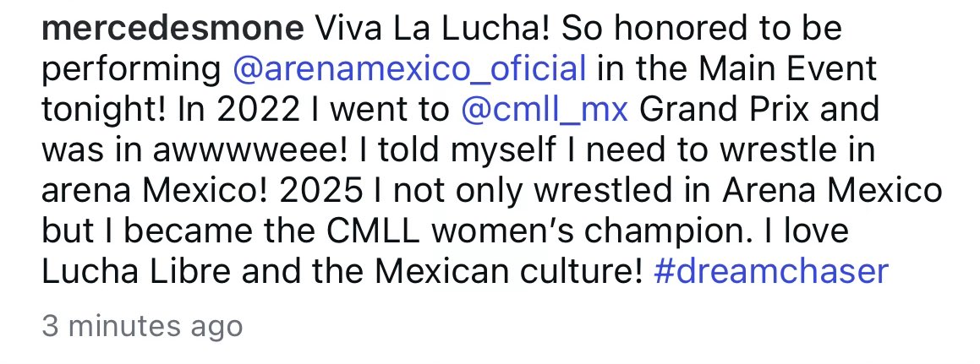Open the @arenamexico_oficial mention
The image size is (980, 364).
[409, 68]
